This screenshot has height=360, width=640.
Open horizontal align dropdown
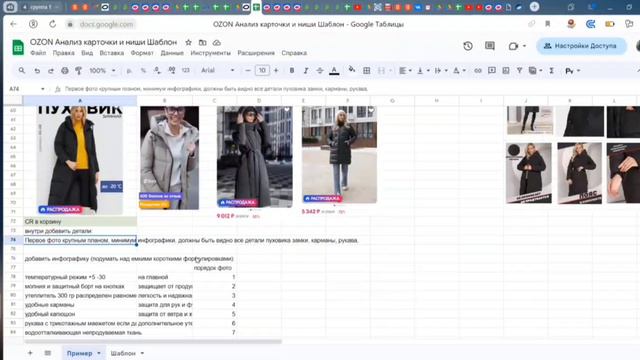coord(405,71)
